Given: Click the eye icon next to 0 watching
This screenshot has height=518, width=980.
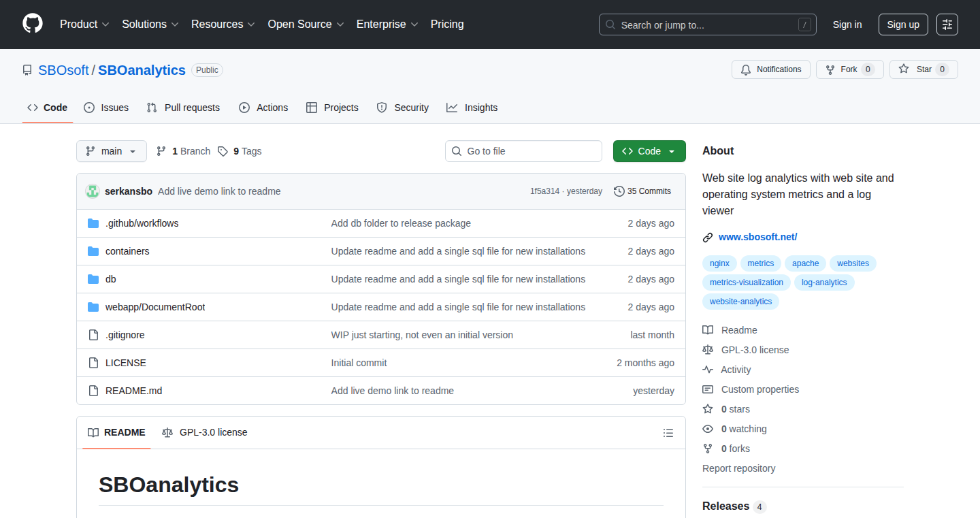Looking at the screenshot, I should coord(708,429).
